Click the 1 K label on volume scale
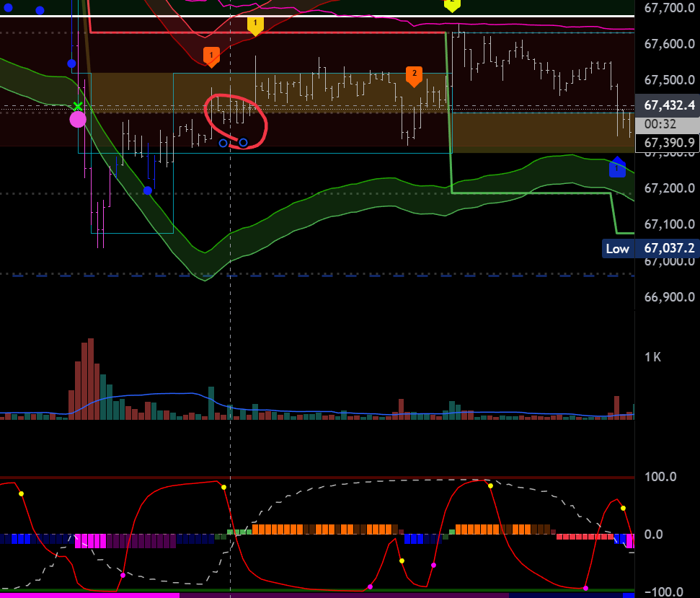Screen dimensions: 700x598 tap(653, 357)
